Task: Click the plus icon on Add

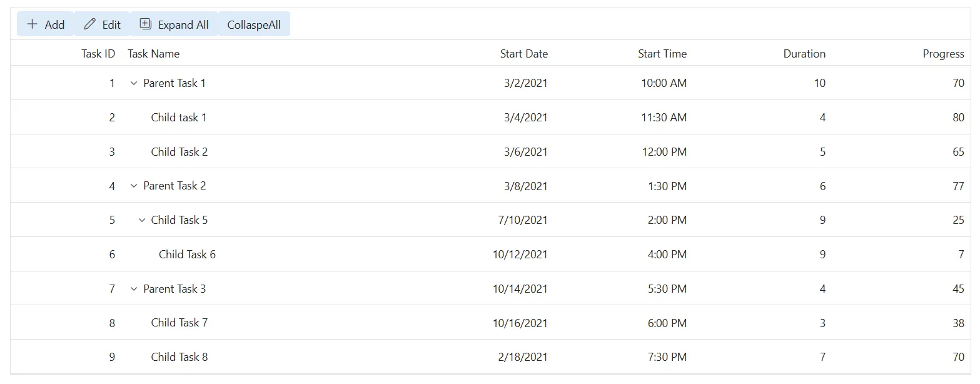Action: [33, 24]
